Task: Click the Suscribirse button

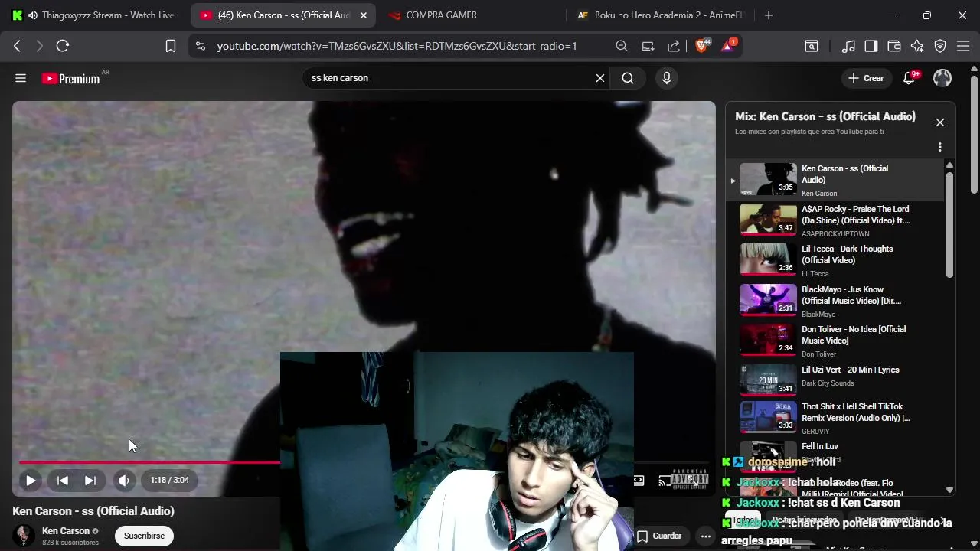Action: pos(145,536)
